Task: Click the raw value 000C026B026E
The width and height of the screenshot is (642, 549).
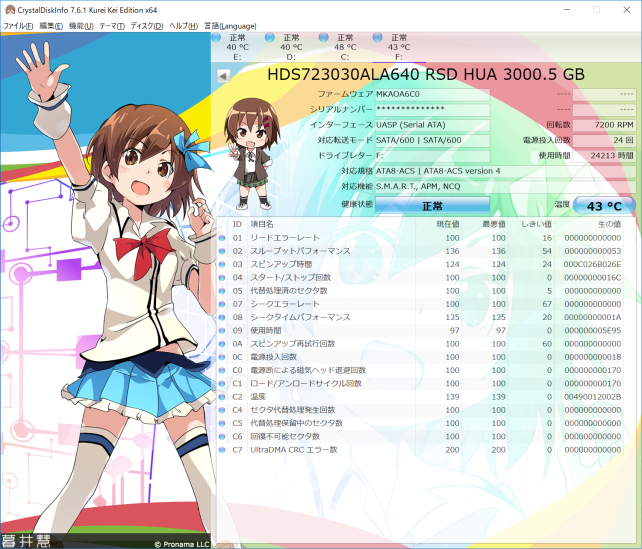Action: point(592,264)
